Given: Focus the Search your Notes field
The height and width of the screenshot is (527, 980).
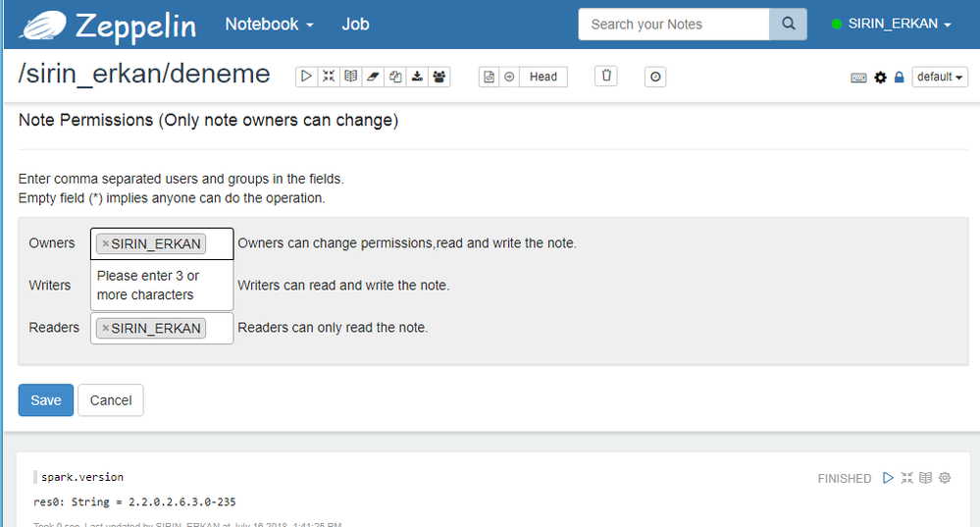Looking at the screenshot, I should 674,25.
